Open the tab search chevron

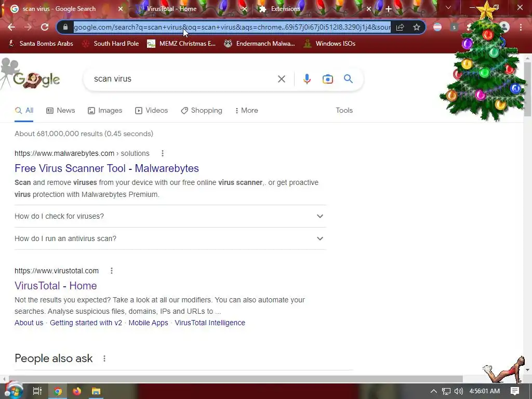448,7
